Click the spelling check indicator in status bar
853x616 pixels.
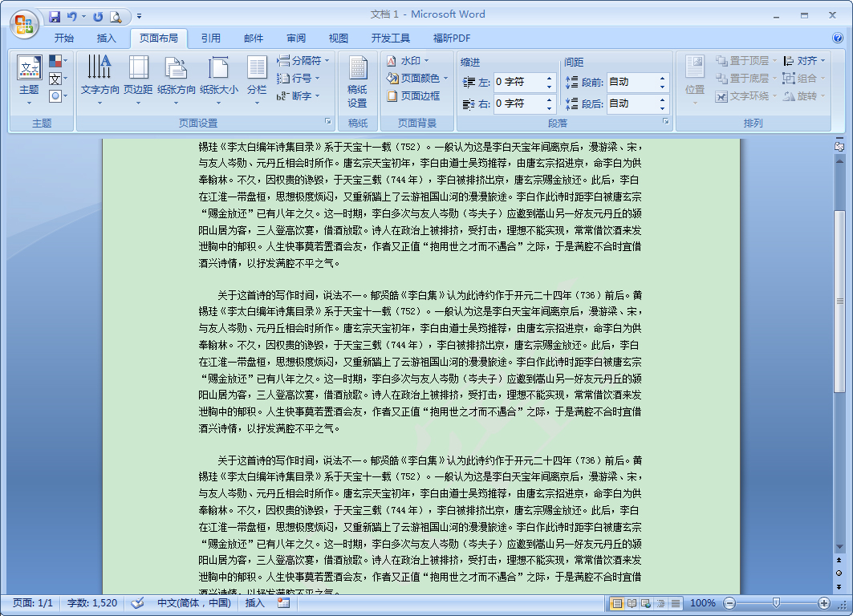pos(136,604)
